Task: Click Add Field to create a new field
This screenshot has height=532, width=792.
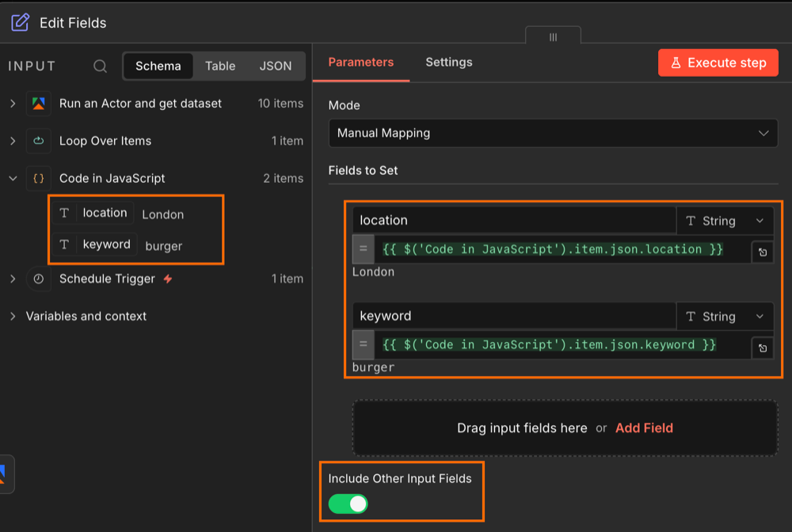Action: pyautogui.click(x=644, y=427)
